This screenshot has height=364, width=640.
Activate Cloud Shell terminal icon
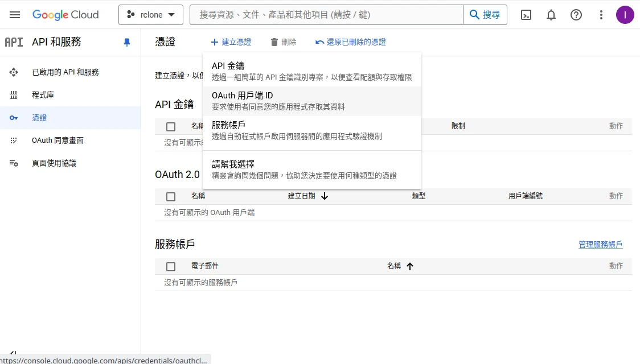click(526, 15)
